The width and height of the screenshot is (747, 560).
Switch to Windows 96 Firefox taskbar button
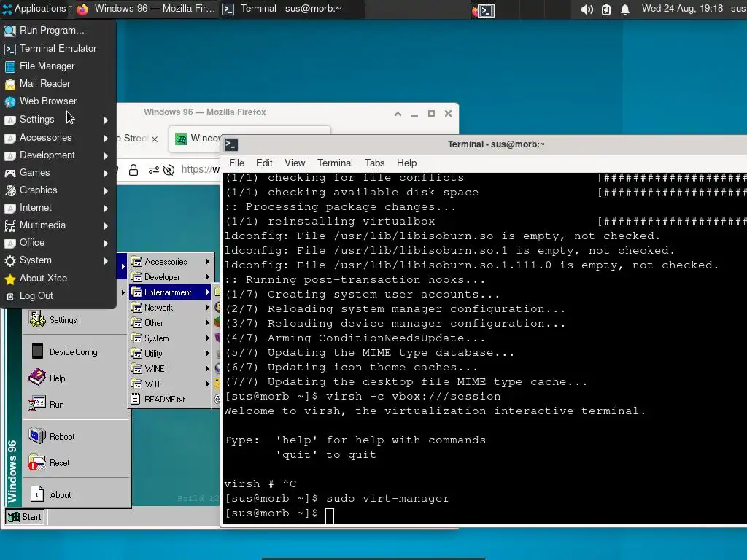coord(146,9)
